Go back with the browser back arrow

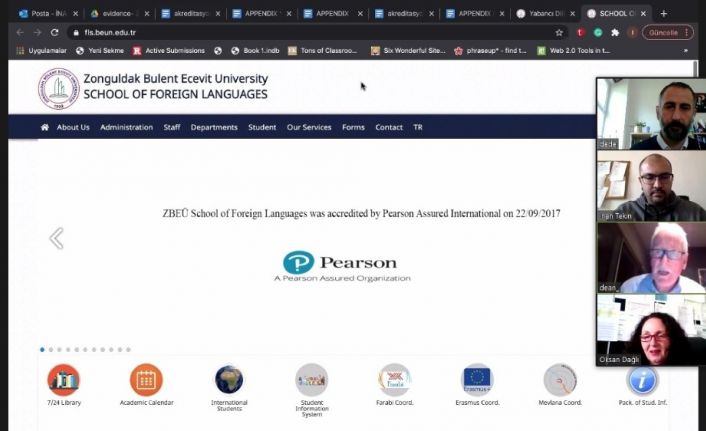(x=20, y=32)
